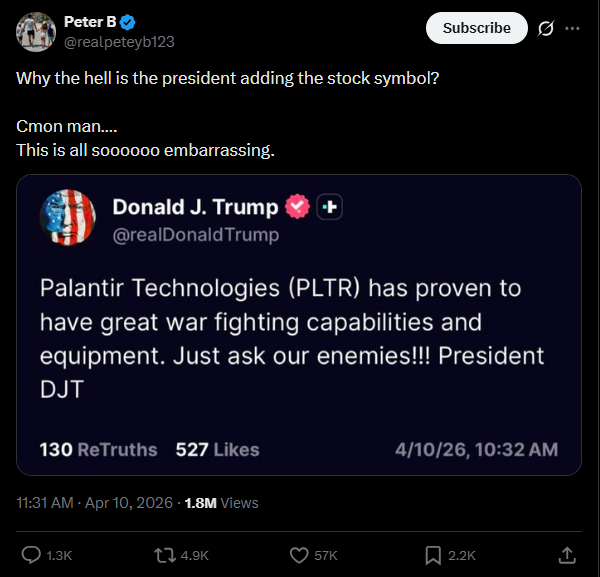Open the Grok icon beside Subscribe
The height and width of the screenshot is (577, 600).
pos(545,28)
